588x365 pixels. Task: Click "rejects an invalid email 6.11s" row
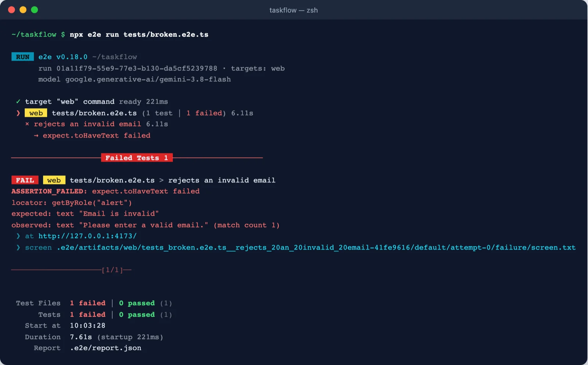[101, 124]
